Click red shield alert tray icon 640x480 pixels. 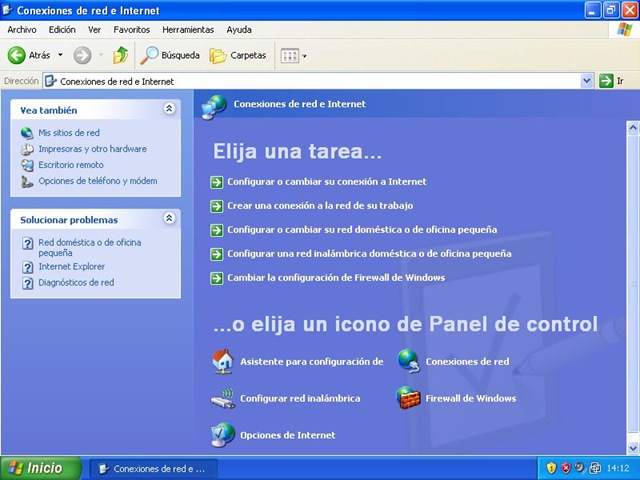[565, 468]
